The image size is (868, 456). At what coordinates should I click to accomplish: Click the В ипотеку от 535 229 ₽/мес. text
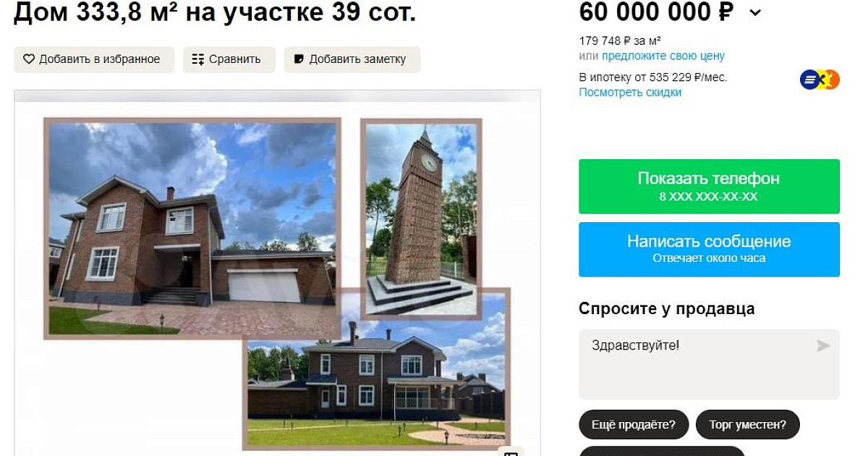click(653, 77)
